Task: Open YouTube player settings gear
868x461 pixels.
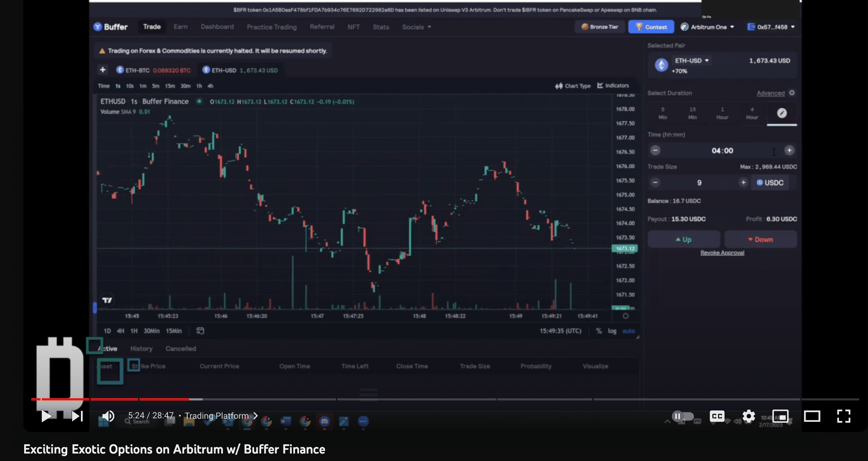Action: pyautogui.click(x=748, y=416)
